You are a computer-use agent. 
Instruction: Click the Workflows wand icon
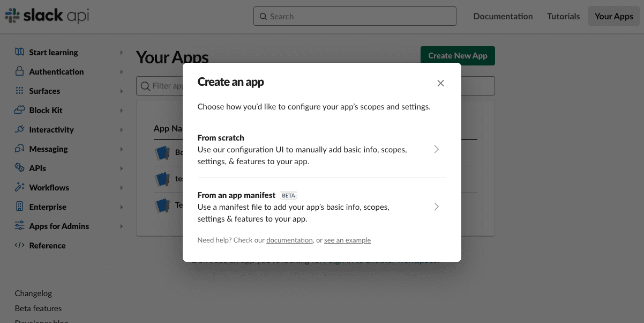tap(20, 187)
